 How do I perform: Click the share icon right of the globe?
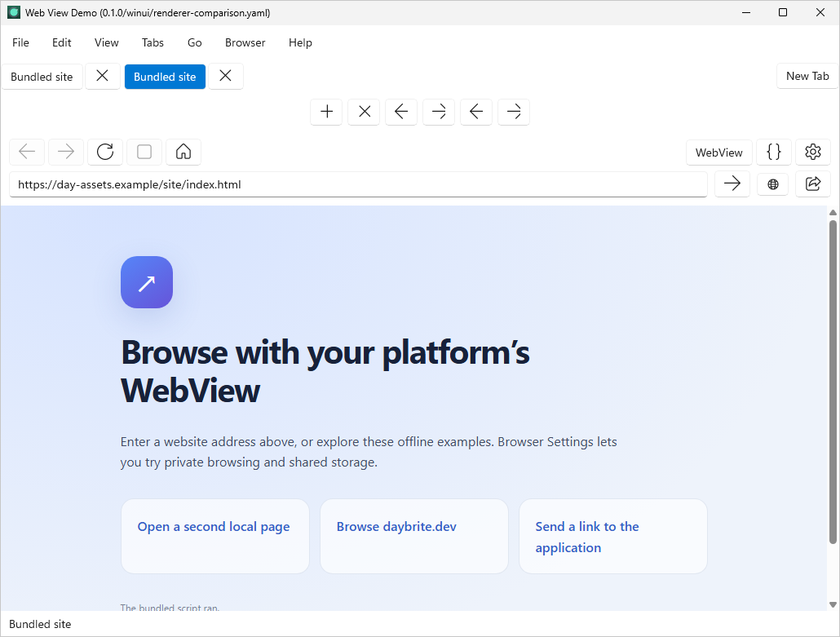point(812,184)
